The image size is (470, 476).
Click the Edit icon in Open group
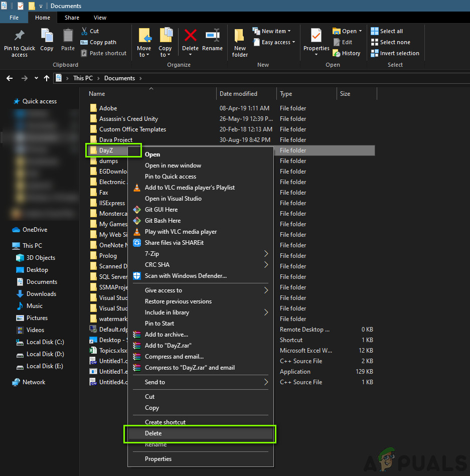337,42
